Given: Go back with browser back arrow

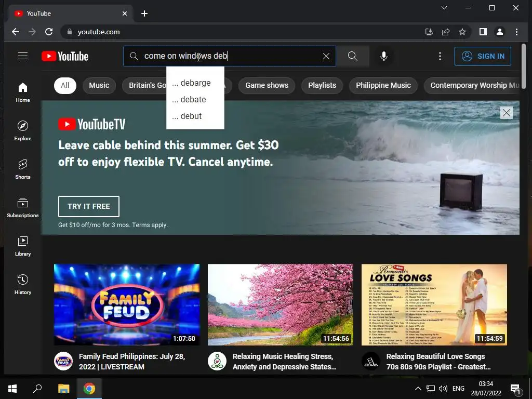Looking at the screenshot, I should [16, 32].
